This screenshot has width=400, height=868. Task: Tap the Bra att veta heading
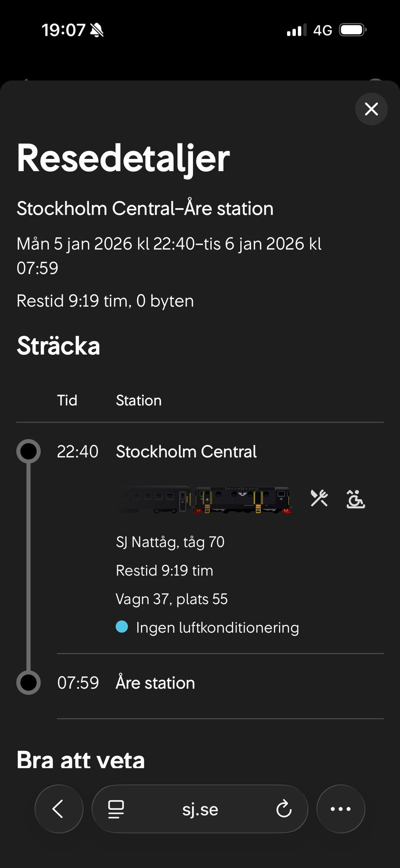click(80, 760)
